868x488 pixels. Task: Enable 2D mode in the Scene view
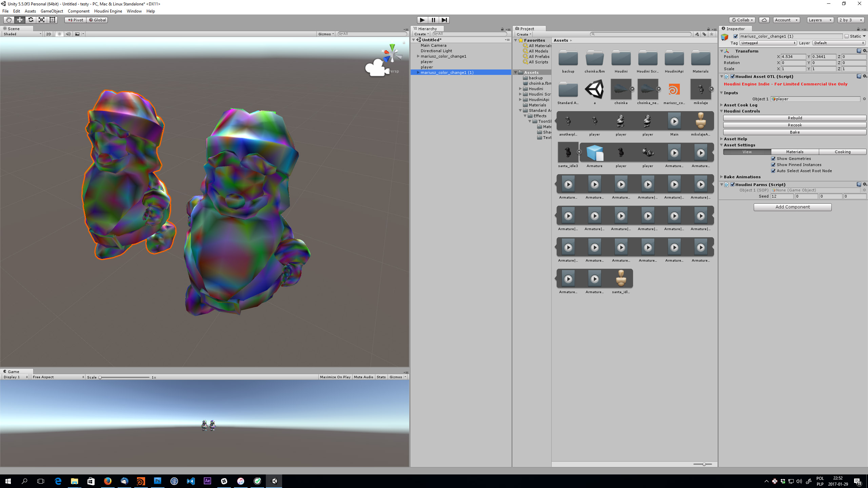pyautogui.click(x=48, y=34)
